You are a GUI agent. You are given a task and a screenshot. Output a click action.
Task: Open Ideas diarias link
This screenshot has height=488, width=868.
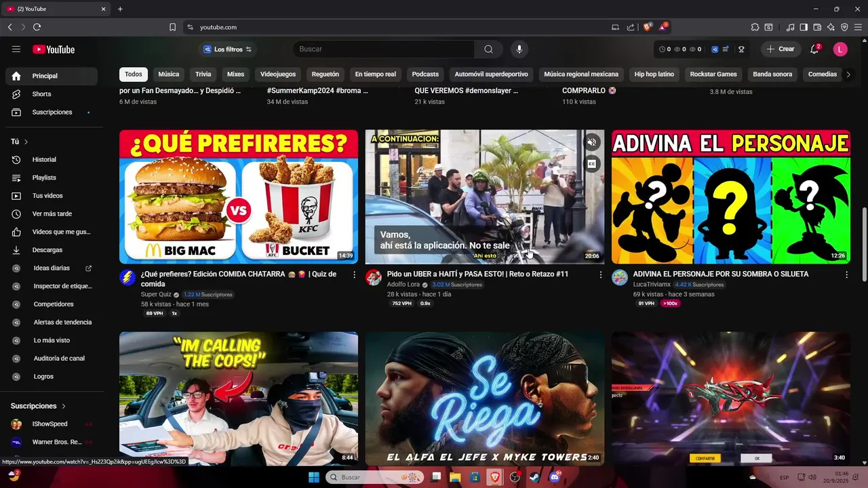[52, 268]
